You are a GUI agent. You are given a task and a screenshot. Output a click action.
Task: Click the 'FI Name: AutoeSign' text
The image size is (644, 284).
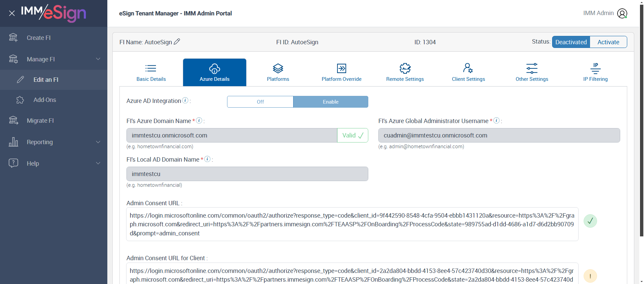coord(146,42)
